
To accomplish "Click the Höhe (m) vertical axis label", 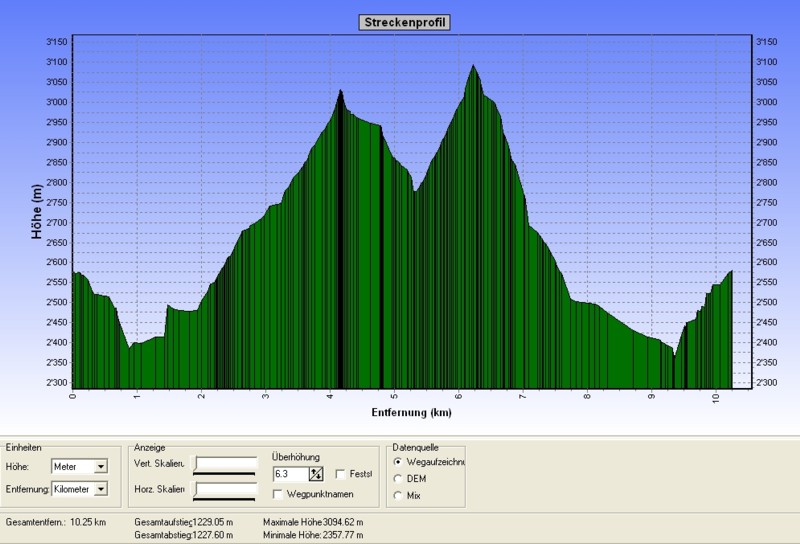I will [36, 213].
